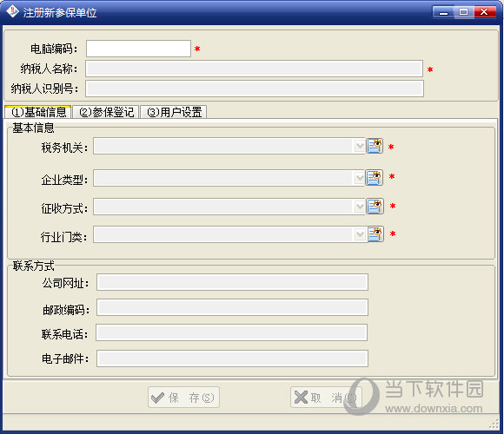Image resolution: width=504 pixels, height=434 pixels.
Task: Open lookup icon beside 税务机关 field
Action: [x=375, y=146]
